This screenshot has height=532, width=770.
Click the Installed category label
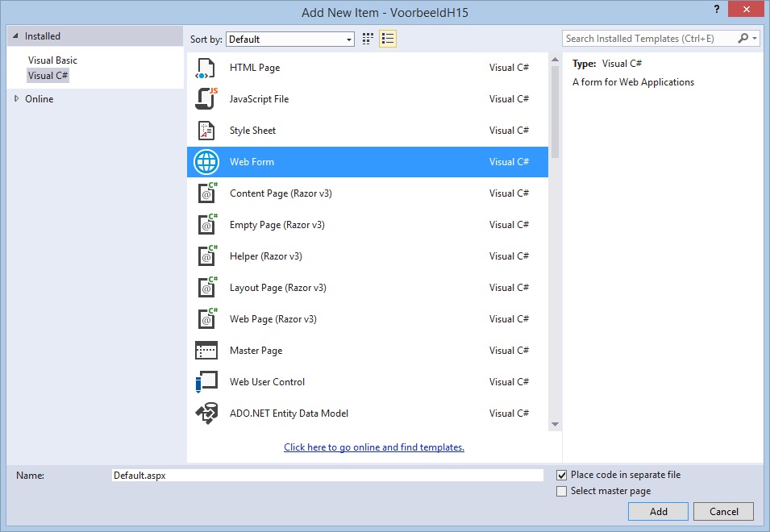coord(43,35)
